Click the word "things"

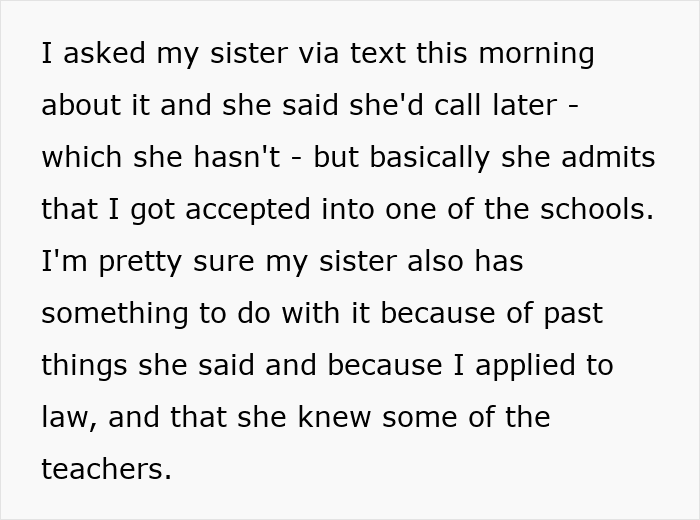click(83, 365)
